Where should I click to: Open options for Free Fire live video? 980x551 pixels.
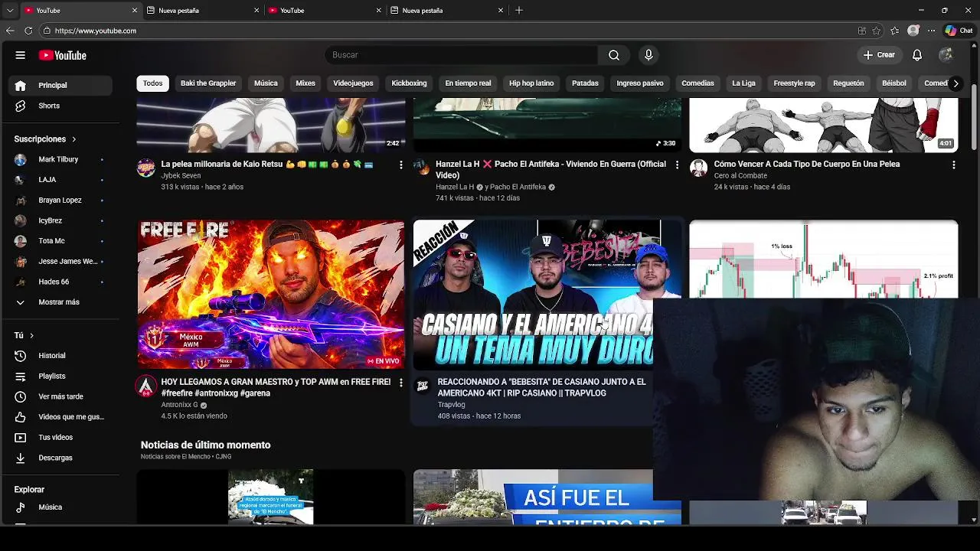[400, 382]
